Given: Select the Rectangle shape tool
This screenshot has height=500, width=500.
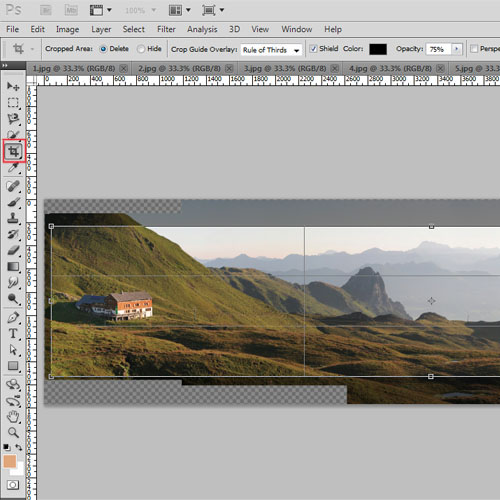Looking at the screenshot, I should click(13, 366).
